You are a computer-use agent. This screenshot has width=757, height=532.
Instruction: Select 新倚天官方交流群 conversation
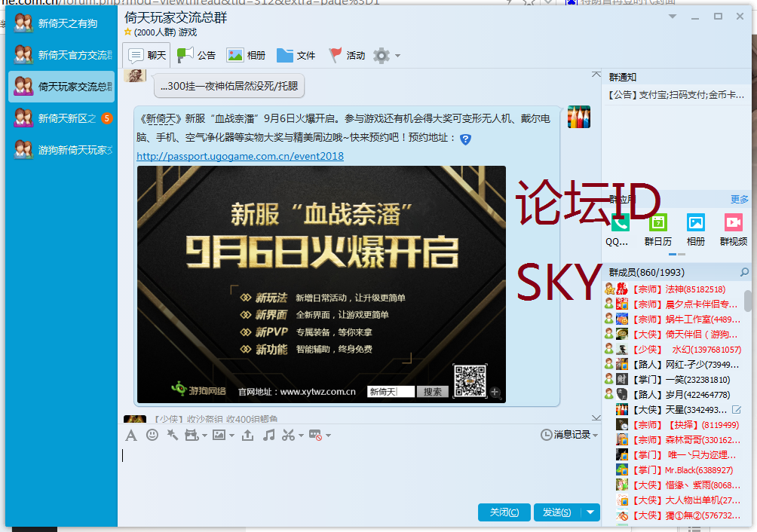coord(61,55)
